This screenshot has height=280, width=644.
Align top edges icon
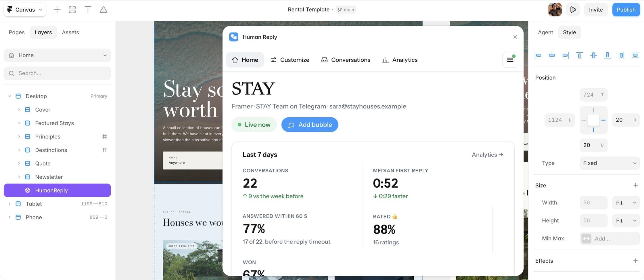[580, 55]
